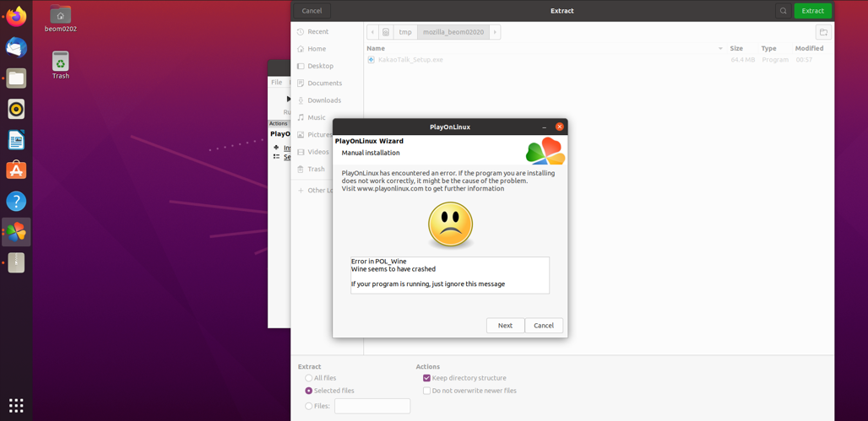Image resolution: width=868 pixels, height=421 pixels.
Task: Select the All files radio option
Action: [x=309, y=378]
